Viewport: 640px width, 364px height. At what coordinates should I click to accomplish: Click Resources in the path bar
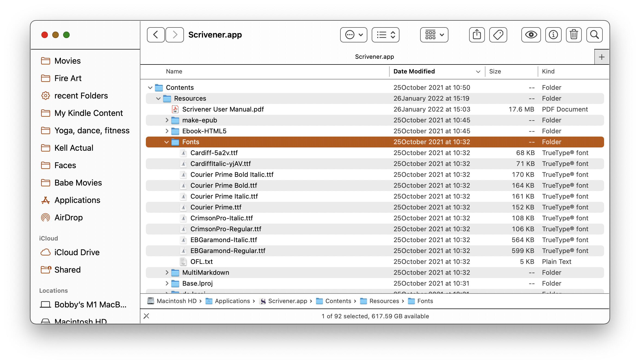point(380,301)
